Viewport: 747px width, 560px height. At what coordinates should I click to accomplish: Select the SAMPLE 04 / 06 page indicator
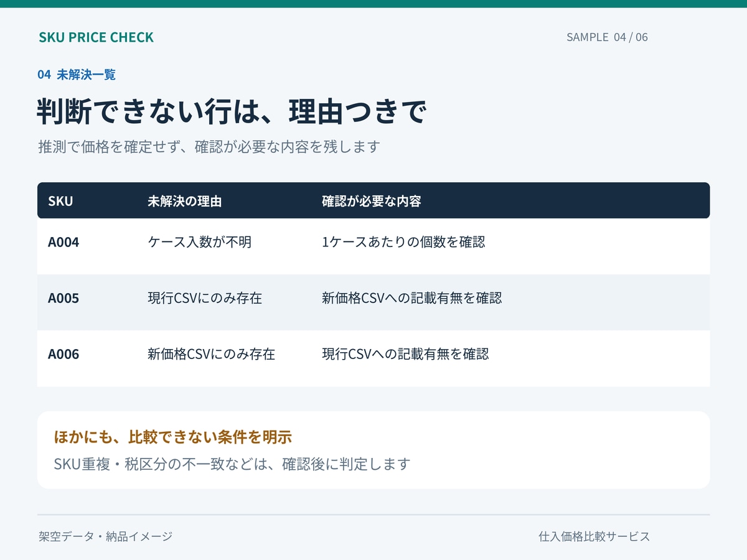tap(607, 37)
